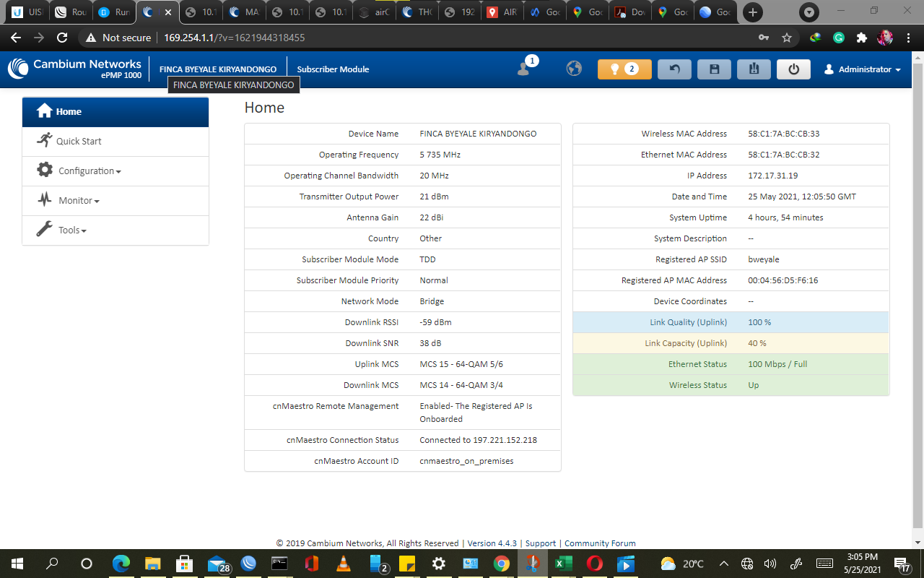Image resolution: width=924 pixels, height=578 pixels.
Task: Open the globe language icon
Action: click(x=574, y=69)
